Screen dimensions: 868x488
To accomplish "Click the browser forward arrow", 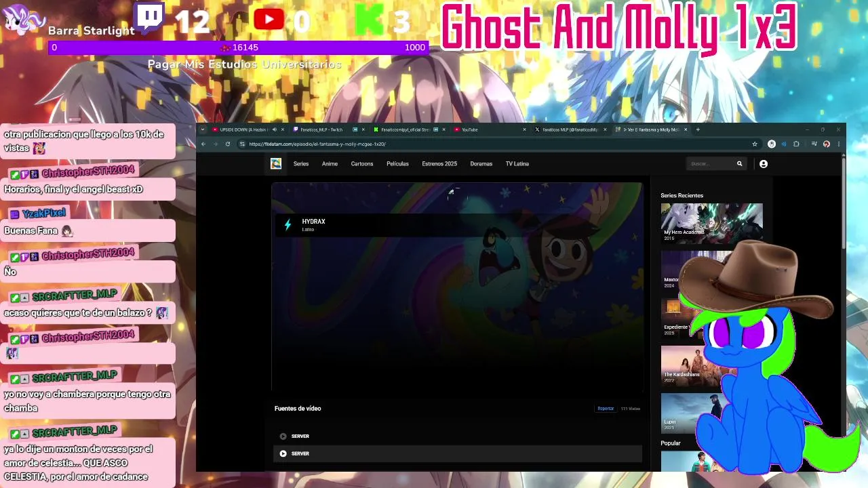I will (216, 144).
